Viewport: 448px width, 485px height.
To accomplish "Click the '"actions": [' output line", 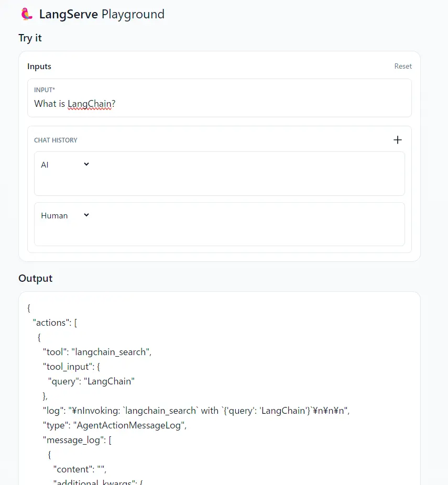I will pos(55,323).
